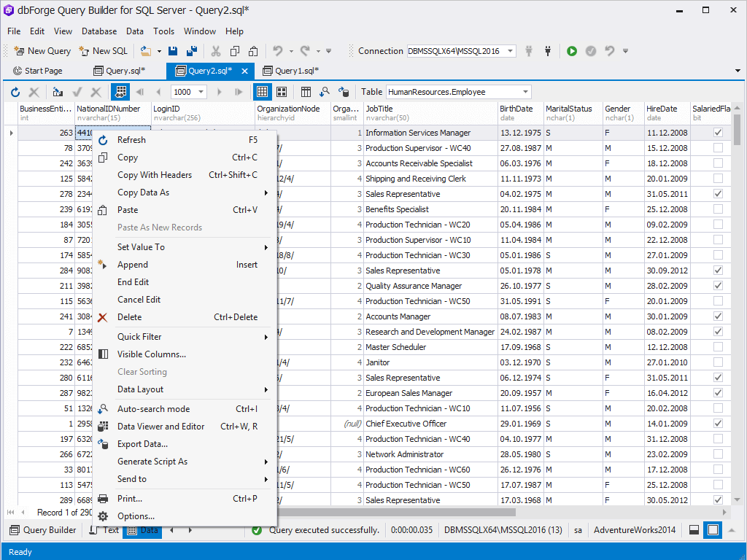Click the Execute query green play icon

click(x=572, y=51)
